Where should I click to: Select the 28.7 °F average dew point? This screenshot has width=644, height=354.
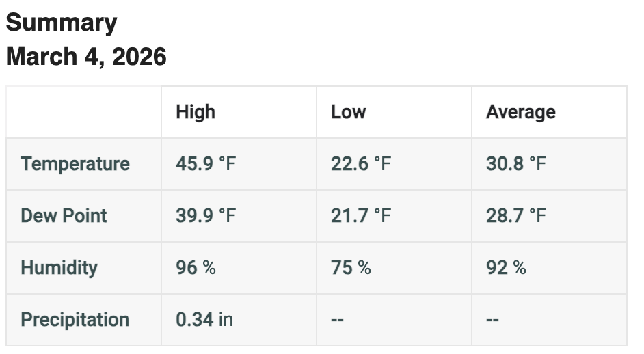(516, 216)
